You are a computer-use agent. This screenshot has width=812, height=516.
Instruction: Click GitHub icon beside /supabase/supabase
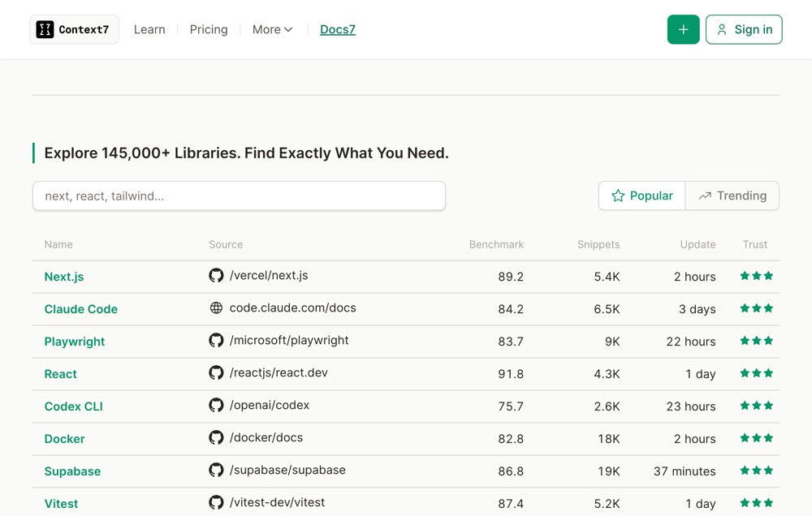pos(216,470)
